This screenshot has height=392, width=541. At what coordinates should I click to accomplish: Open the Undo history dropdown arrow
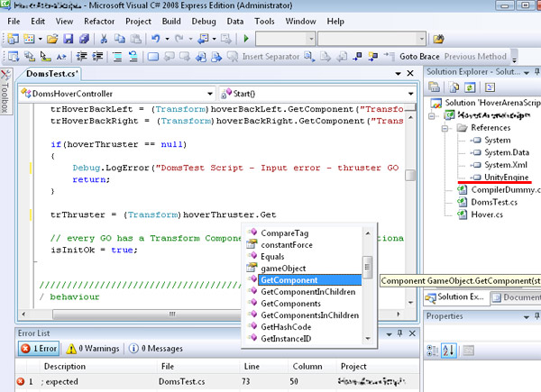click(x=168, y=39)
